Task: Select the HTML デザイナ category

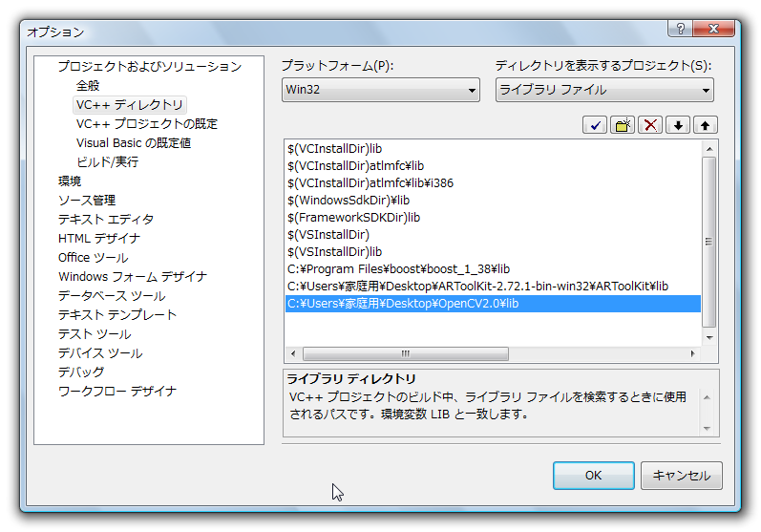Action: coord(98,238)
